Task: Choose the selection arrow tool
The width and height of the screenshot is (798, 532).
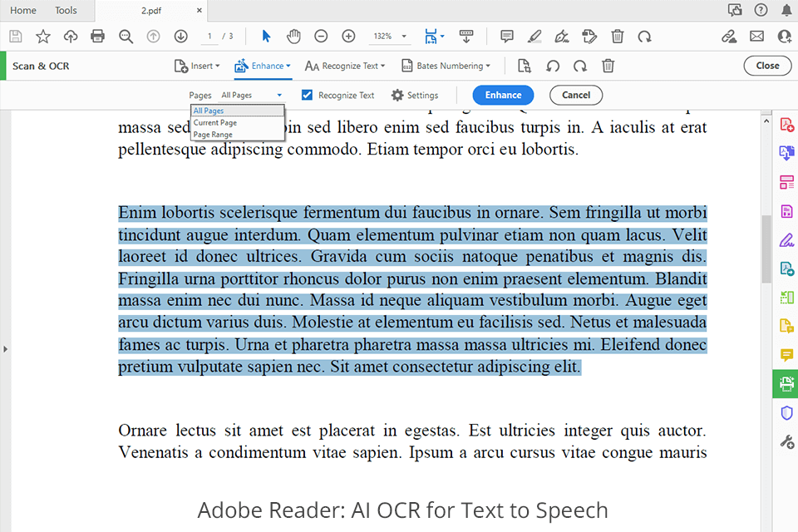Action: [x=266, y=36]
